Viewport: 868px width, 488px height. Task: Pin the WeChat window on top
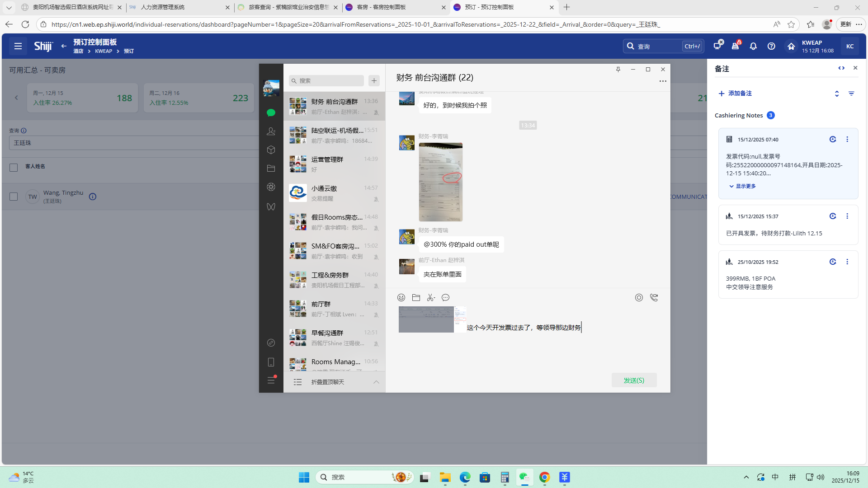point(618,69)
